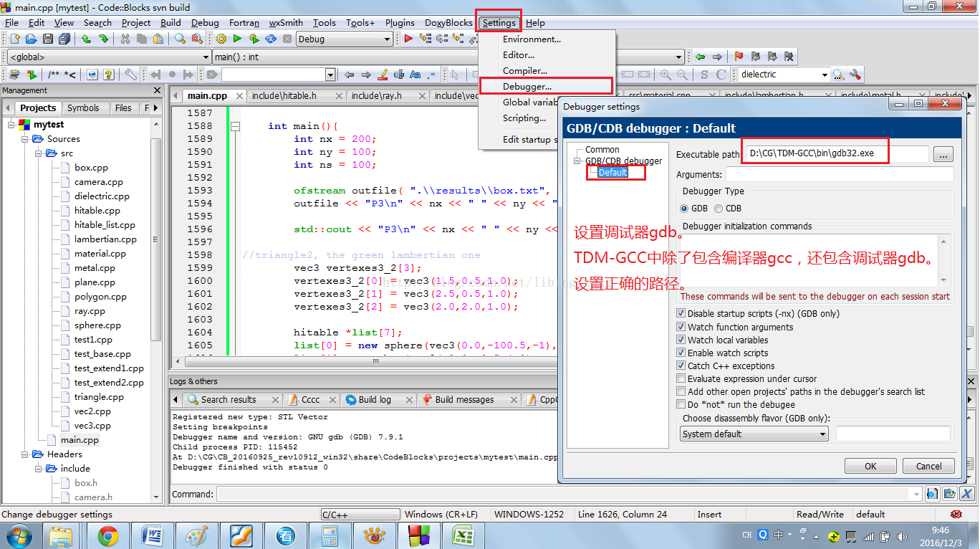This screenshot has height=549, width=980.
Task: Click the yellow help question mark icon
Action: pos(109,75)
